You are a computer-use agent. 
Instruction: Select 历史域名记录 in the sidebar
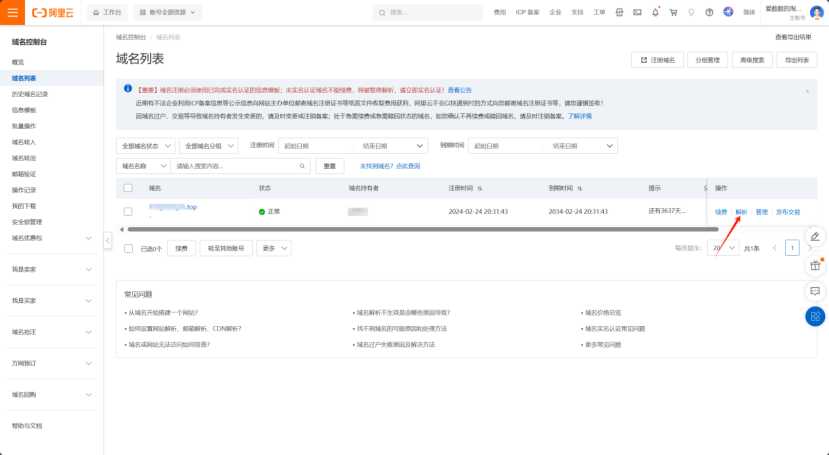tap(30, 94)
